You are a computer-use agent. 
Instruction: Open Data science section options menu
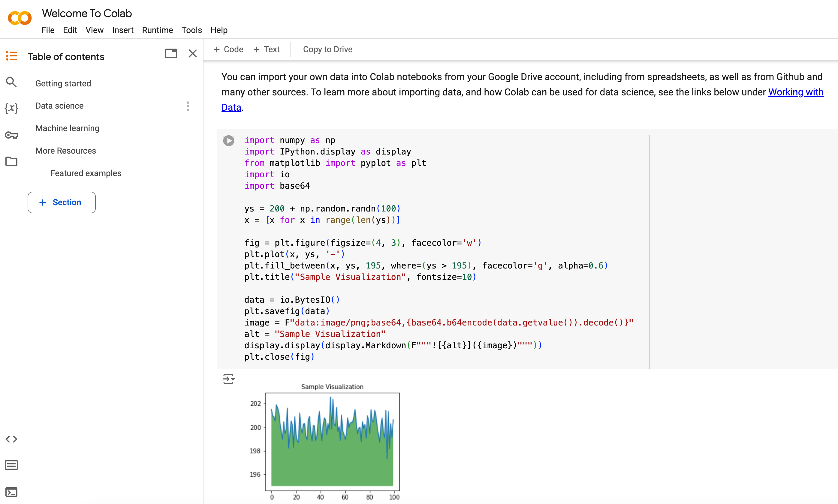[188, 106]
